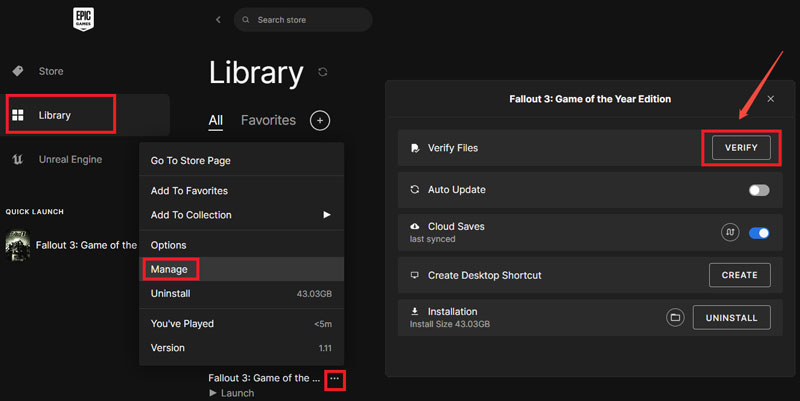Choose Add To Favorites
Screen dimensions: 800x401
(x=241, y=191)
